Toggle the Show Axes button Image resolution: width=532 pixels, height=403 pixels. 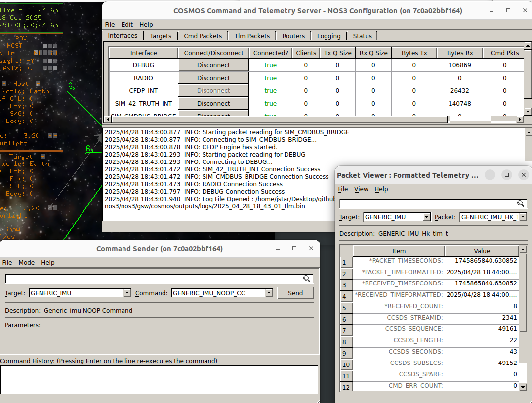click(22, 233)
